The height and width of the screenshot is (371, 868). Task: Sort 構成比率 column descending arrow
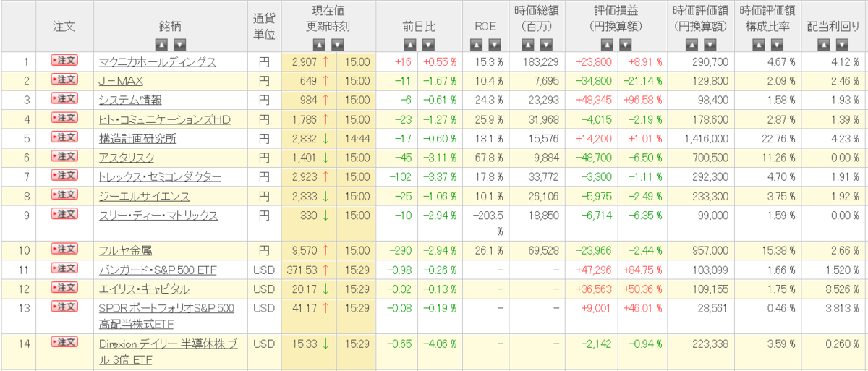coord(777,44)
